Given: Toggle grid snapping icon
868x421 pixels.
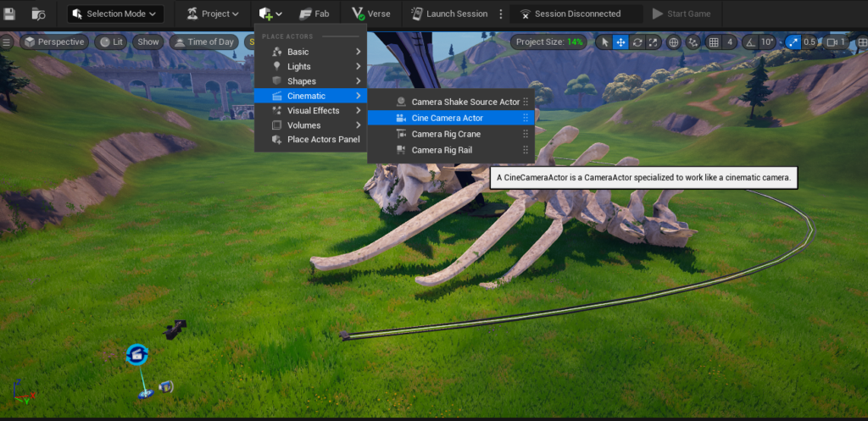Looking at the screenshot, I should (x=714, y=42).
